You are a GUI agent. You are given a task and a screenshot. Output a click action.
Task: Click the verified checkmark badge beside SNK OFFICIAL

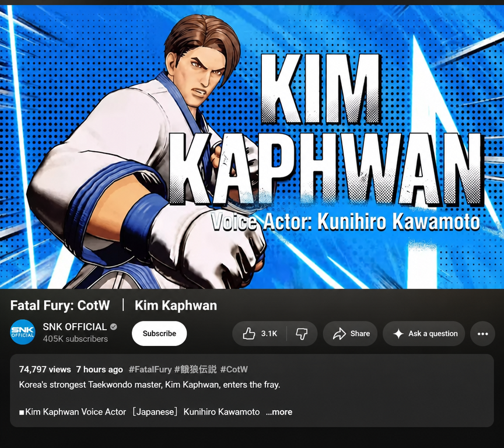114,327
